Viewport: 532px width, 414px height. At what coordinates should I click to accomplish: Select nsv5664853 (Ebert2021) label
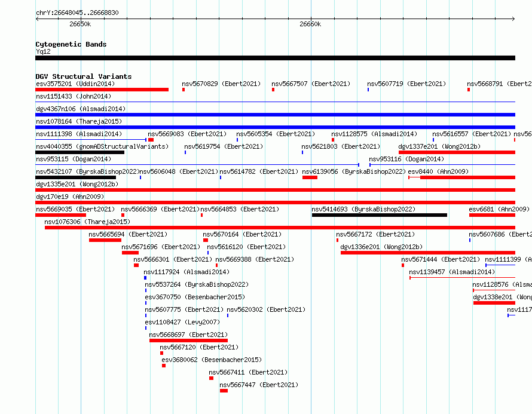click(240, 209)
